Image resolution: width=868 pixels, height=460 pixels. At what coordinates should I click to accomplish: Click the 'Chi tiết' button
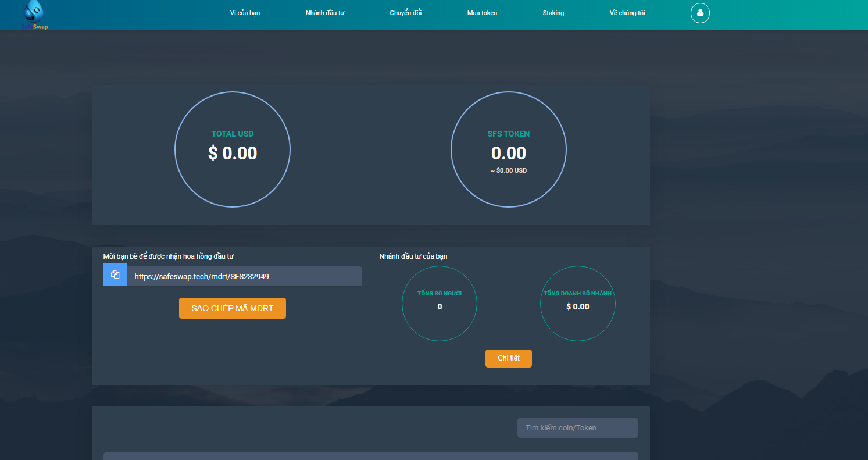(508, 358)
